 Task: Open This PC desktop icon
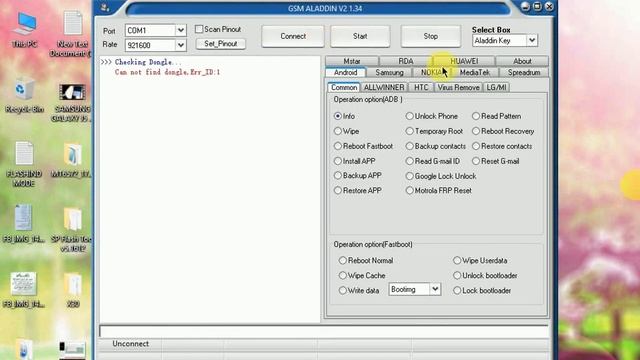tap(24, 29)
